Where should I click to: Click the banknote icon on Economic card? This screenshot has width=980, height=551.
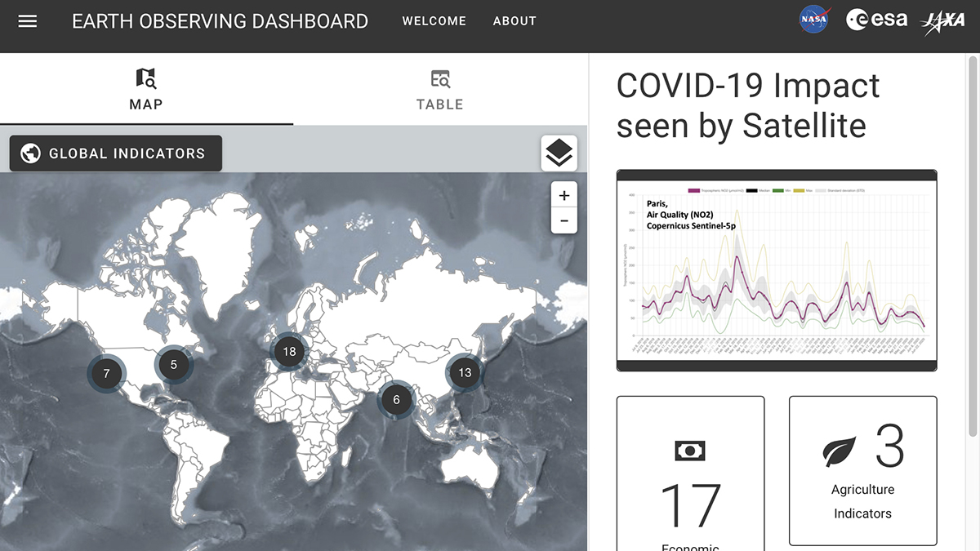(690, 450)
